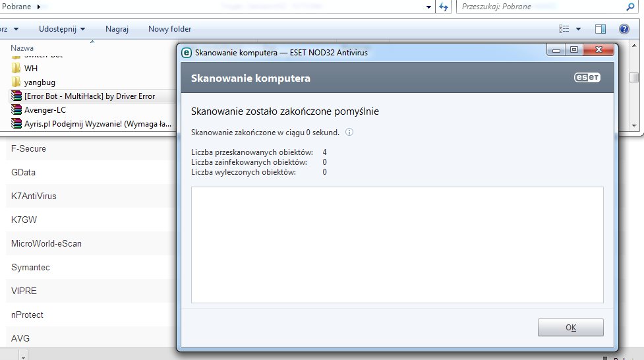
Task: Open the view options dropdown arrow
Action: coord(578,29)
